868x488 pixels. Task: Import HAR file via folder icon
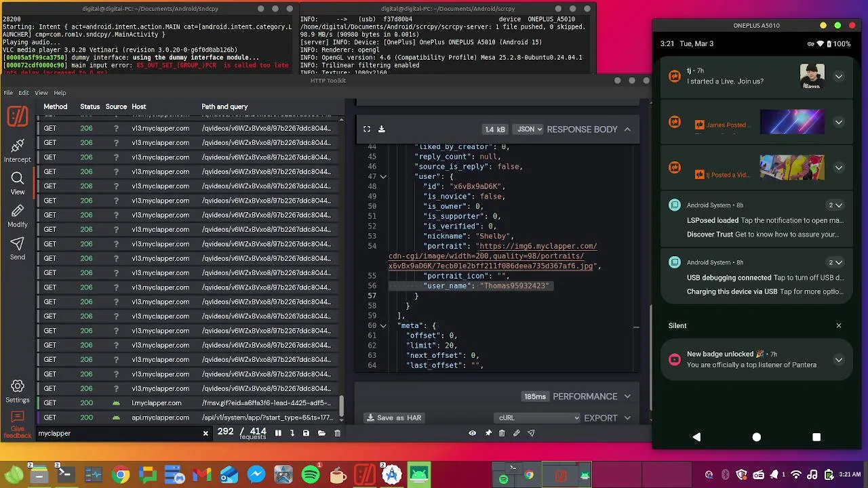pos(321,433)
